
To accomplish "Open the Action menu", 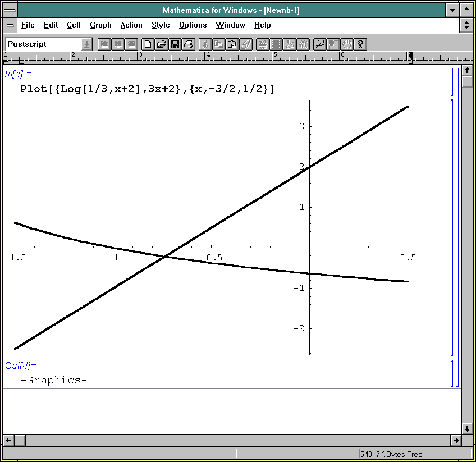I will pos(131,25).
